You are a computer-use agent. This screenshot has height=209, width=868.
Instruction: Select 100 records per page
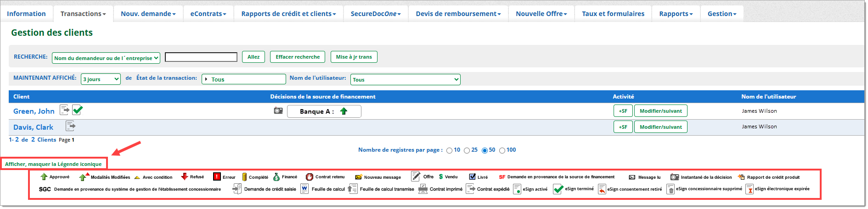[502, 150]
